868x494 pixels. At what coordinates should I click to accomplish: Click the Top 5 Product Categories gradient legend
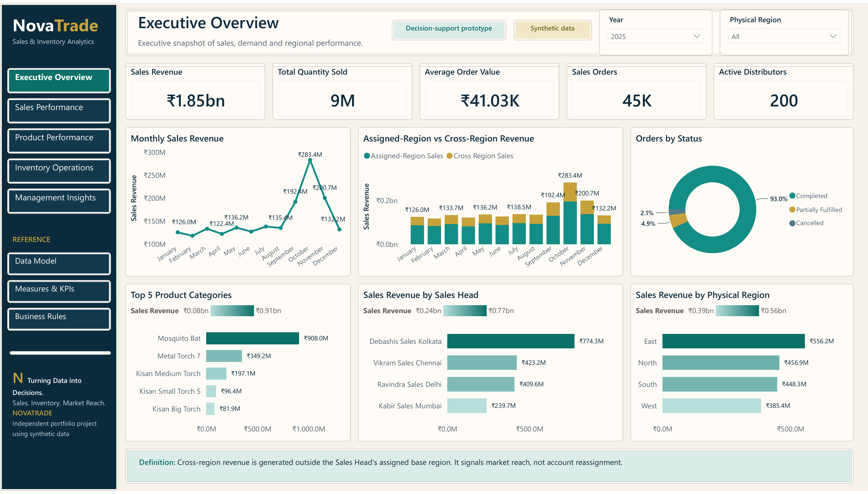232,311
